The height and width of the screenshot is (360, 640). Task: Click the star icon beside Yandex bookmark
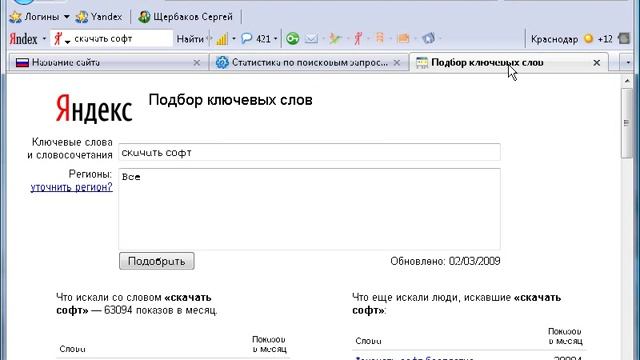tap(82, 17)
